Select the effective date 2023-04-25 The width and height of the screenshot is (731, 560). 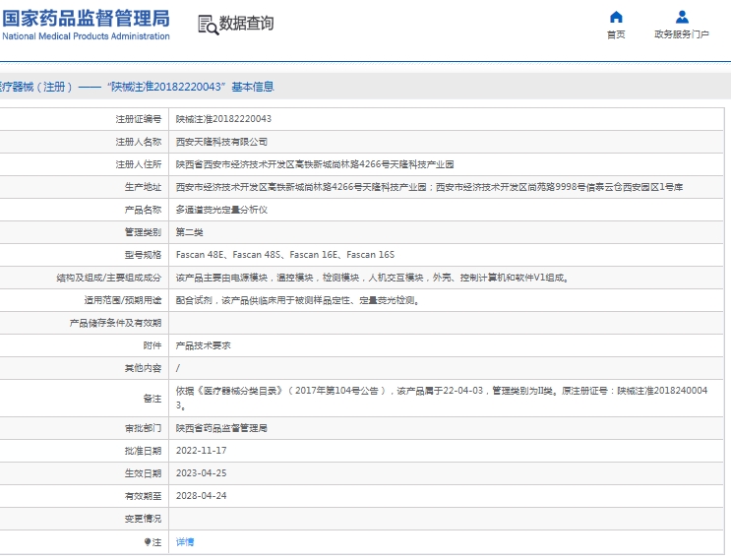[x=201, y=472]
